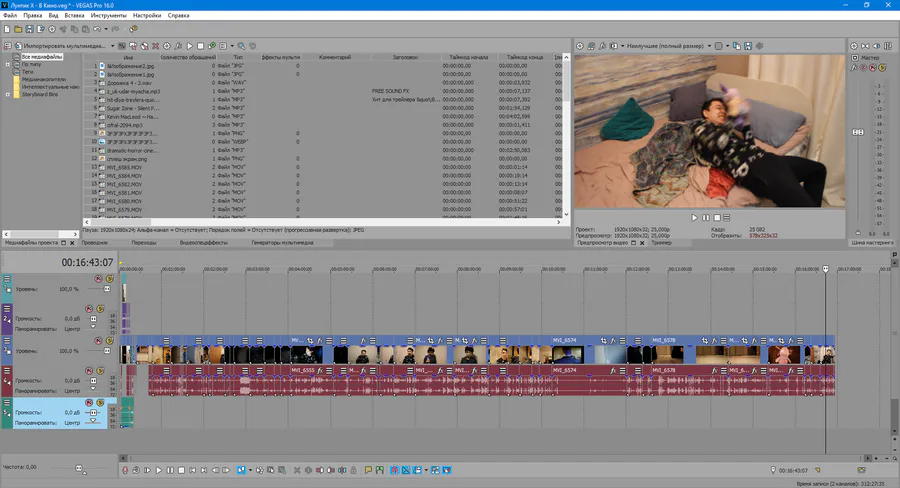Expand the 'По типу' tree node
The width and height of the screenshot is (900, 488).
[x=8, y=64]
